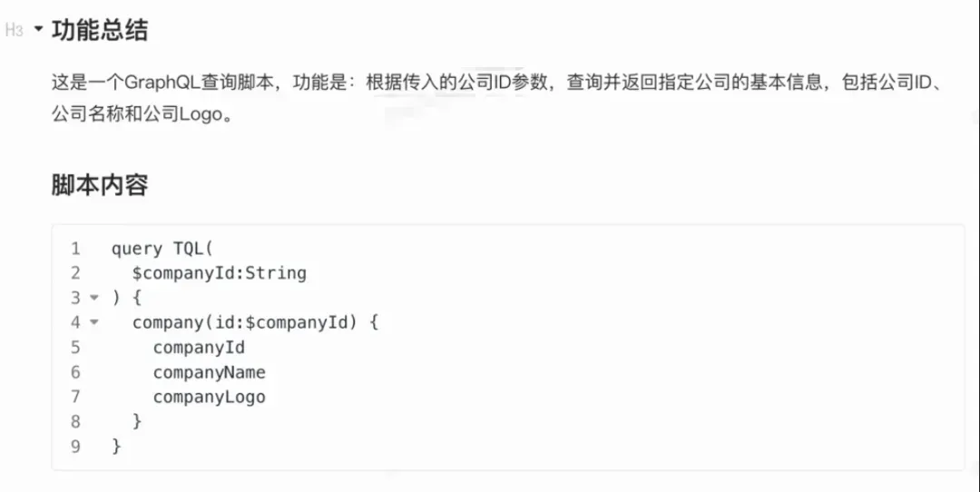Click the companyId field in code

[199, 348]
